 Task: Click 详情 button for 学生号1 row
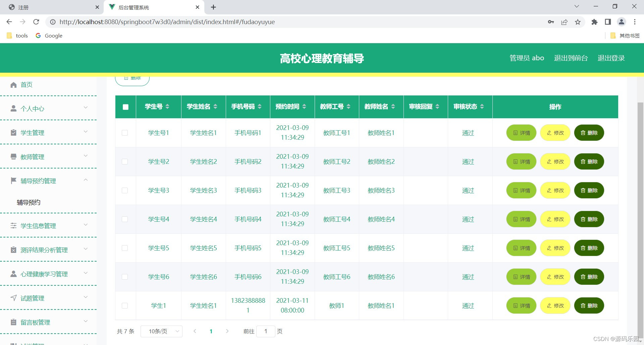click(x=521, y=133)
